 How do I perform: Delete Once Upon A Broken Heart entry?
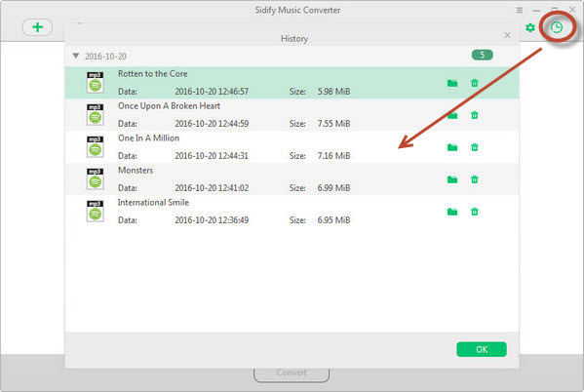click(x=474, y=115)
